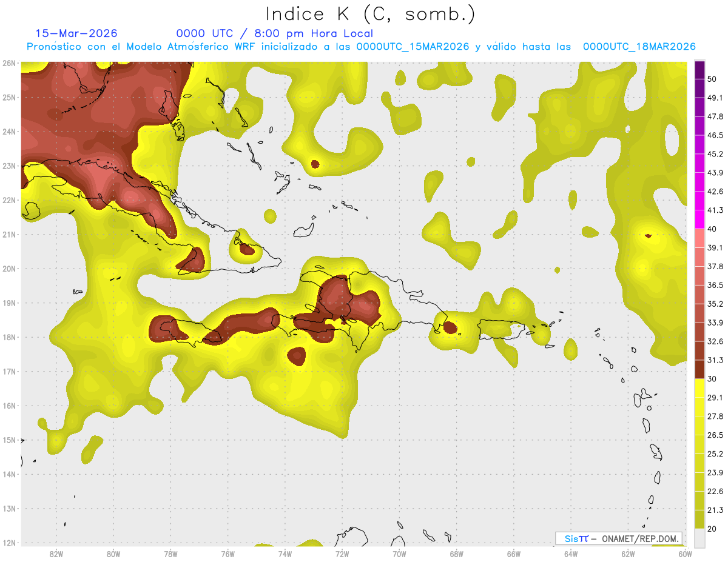Click the "50" color scale label

712,79
